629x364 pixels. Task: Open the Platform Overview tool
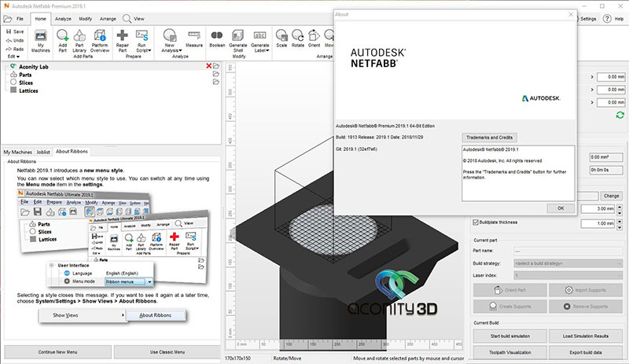[100, 41]
